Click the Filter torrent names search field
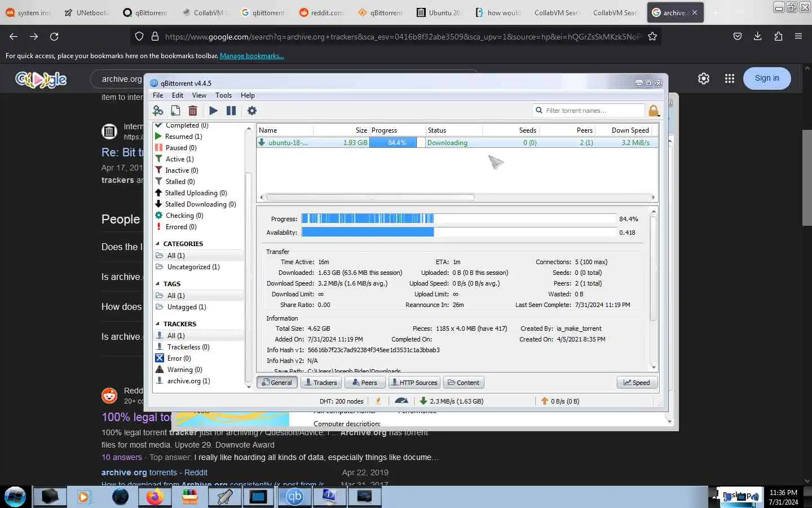Screen dimensions: 812x508 [x=588, y=111]
